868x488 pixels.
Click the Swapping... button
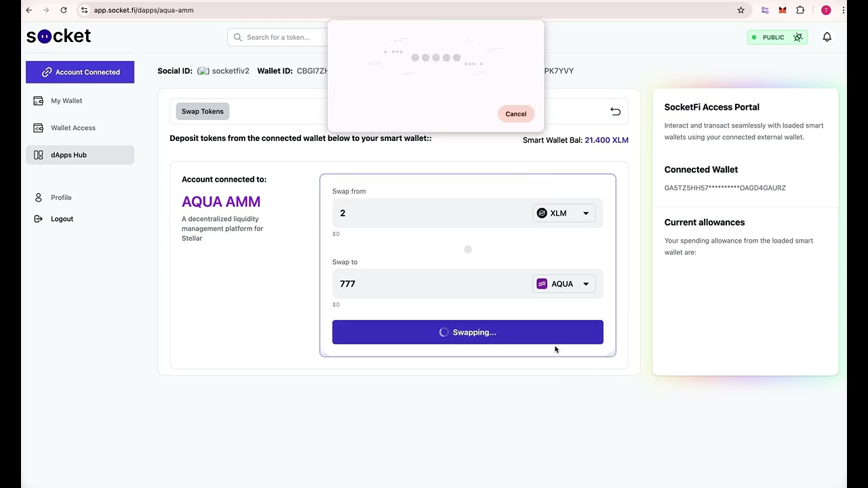click(x=467, y=332)
